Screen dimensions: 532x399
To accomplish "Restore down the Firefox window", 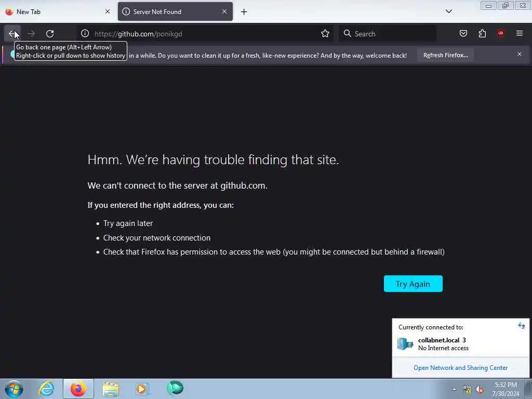I will tap(506, 6).
